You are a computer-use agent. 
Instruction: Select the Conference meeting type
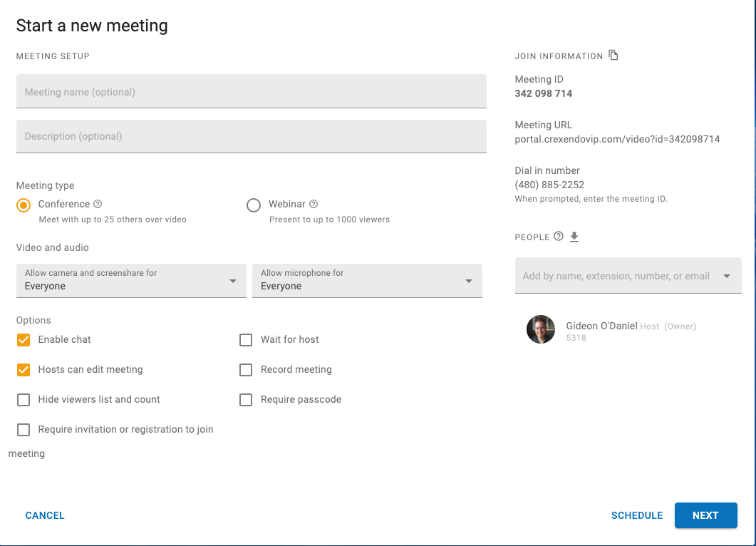pyautogui.click(x=23, y=205)
